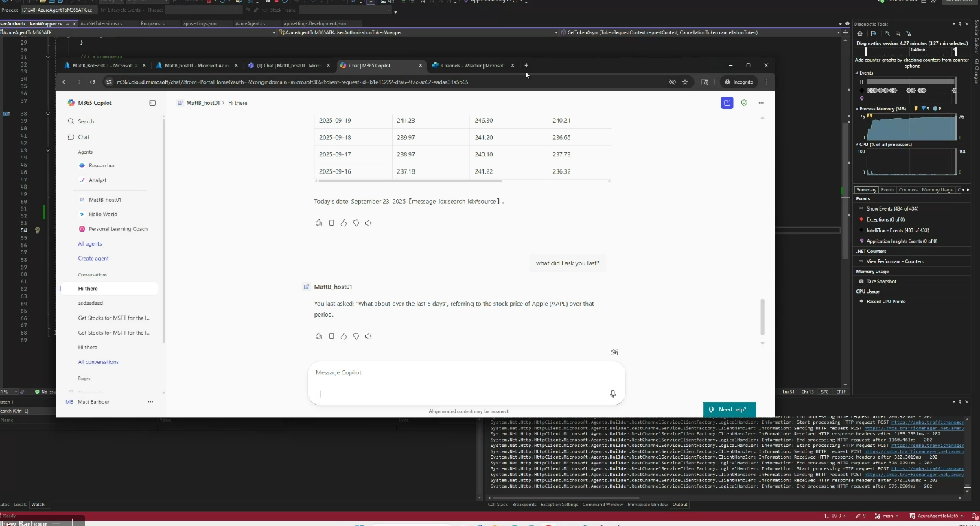Open the more options ellipsis in the Copilot header
This screenshot has width=980, height=526.
click(761, 103)
